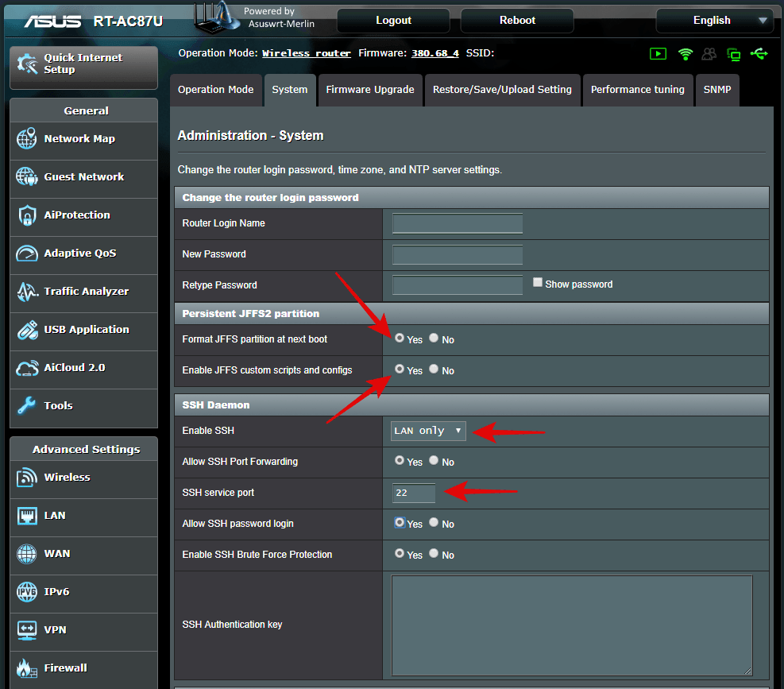Click the Network Map globe icon
The image size is (784, 689).
pyautogui.click(x=26, y=138)
